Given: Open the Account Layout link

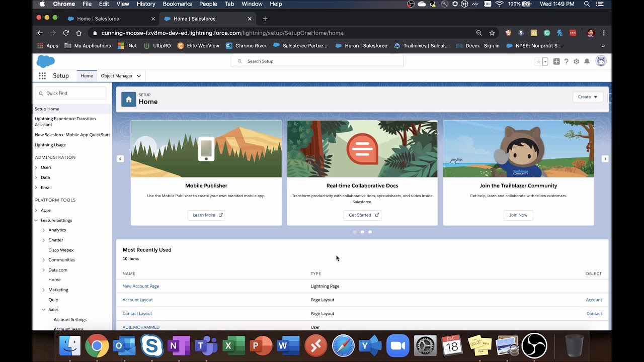Looking at the screenshot, I should 138,300.
